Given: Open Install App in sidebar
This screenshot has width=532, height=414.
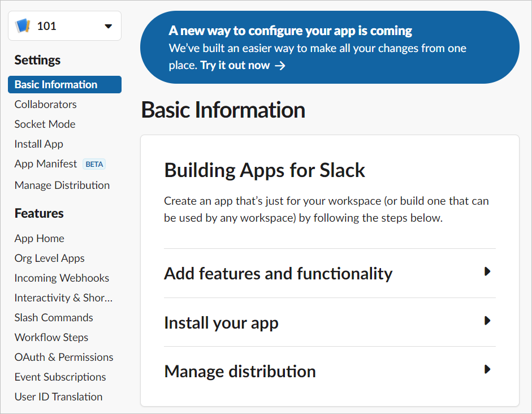Looking at the screenshot, I should point(38,144).
